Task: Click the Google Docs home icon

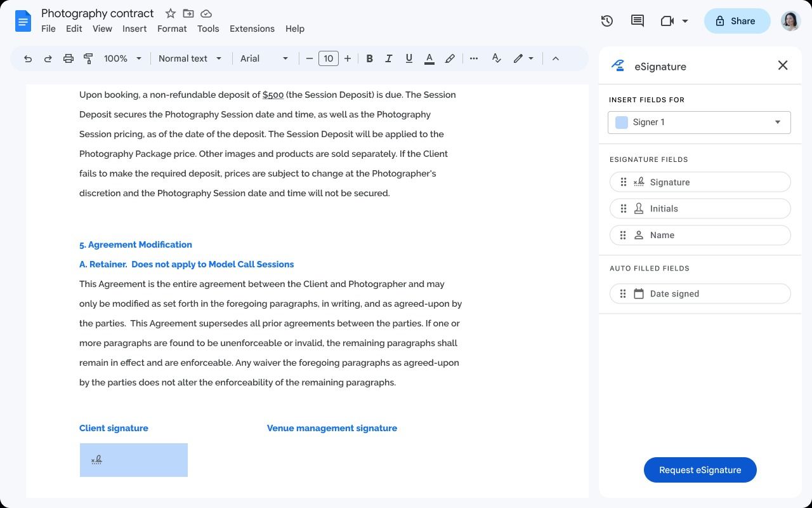Action: [x=23, y=21]
